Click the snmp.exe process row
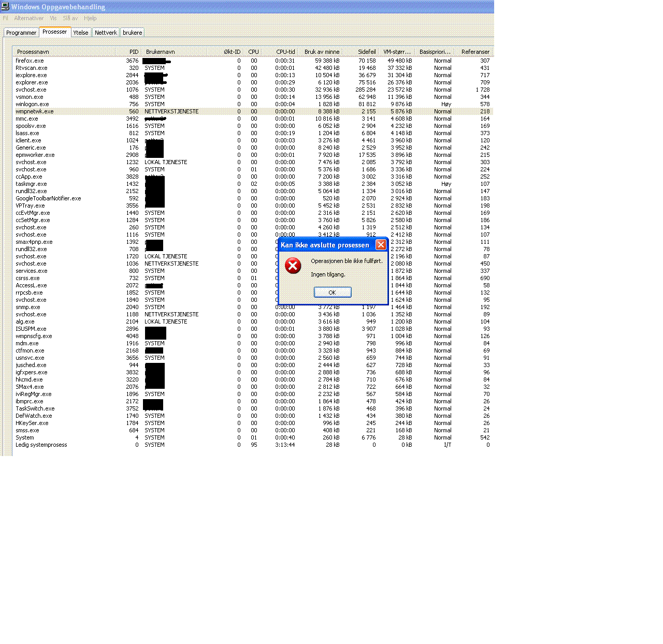The width and height of the screenshot is (663, 644). pyautogui.click(x=253, y=307)
